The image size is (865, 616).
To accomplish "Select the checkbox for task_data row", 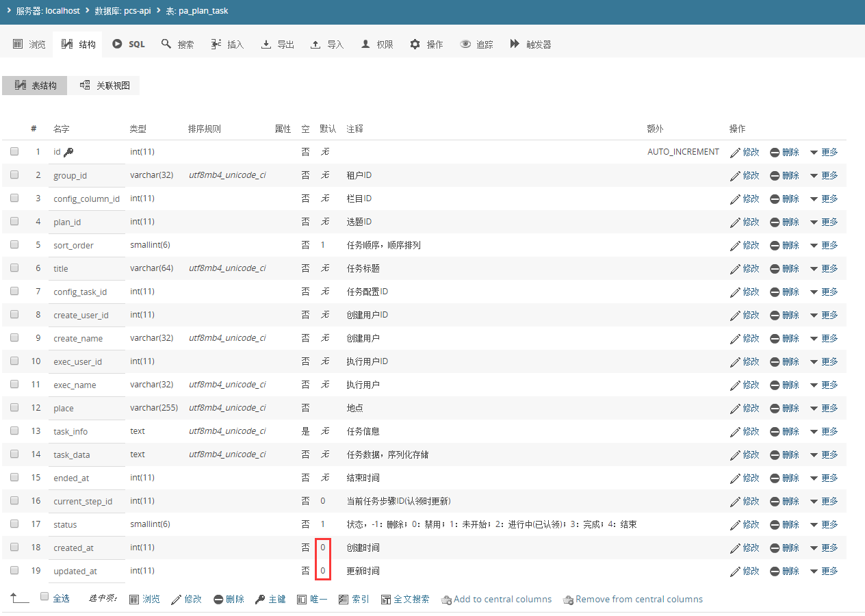I will [x=14, y=454].
